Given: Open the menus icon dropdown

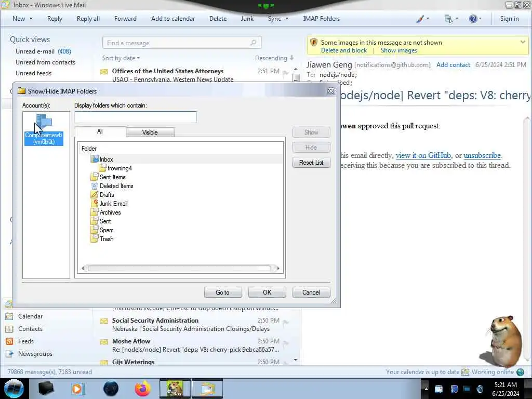Looking at the screenshot, I should [x=451, y=19].
